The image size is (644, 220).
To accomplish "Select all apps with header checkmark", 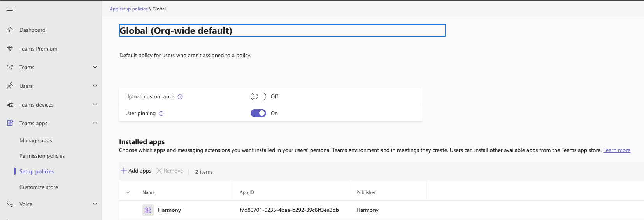I will 128,192.
